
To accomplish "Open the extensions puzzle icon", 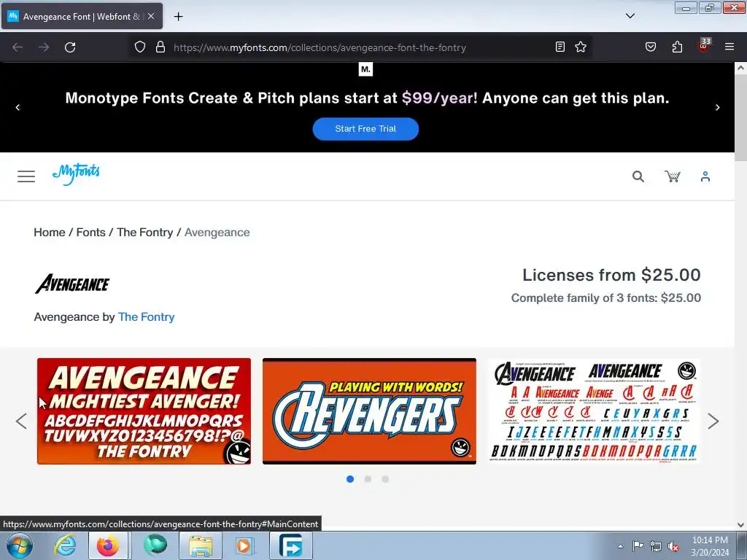I will pyautogui.click(x=677, y=47).
